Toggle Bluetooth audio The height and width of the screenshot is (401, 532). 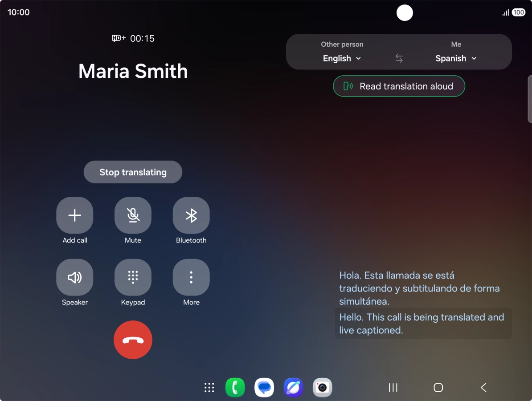click(191, 215)
